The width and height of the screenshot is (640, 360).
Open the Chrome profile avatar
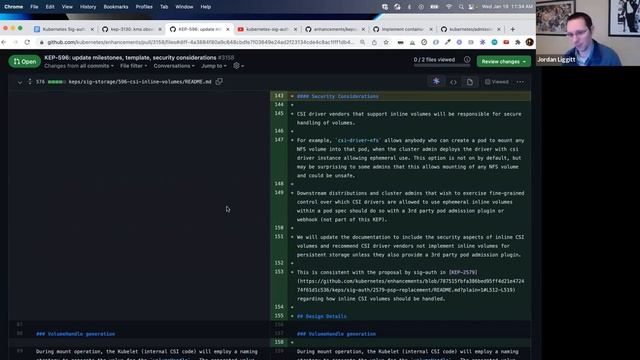(529, 42)
